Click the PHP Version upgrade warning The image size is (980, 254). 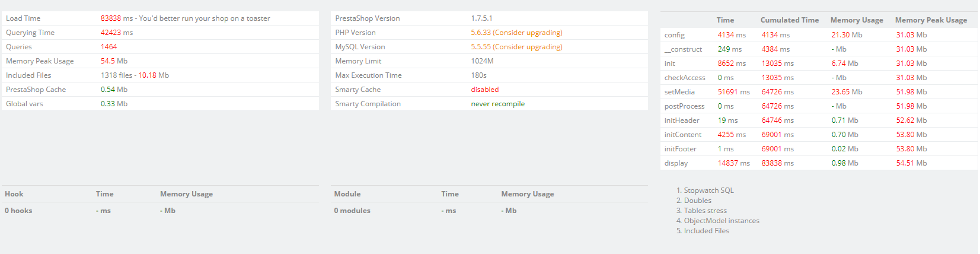tap(516, 33)
